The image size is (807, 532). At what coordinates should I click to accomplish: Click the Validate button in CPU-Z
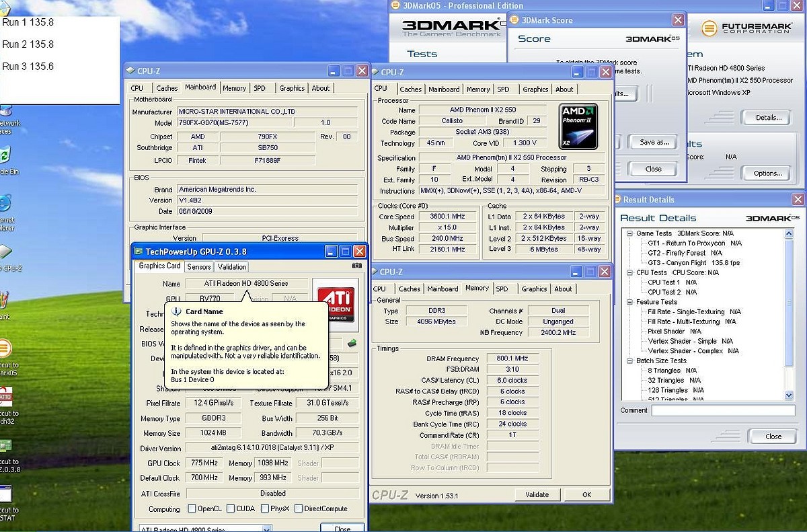pyautogui.click(x=537, y=494)
